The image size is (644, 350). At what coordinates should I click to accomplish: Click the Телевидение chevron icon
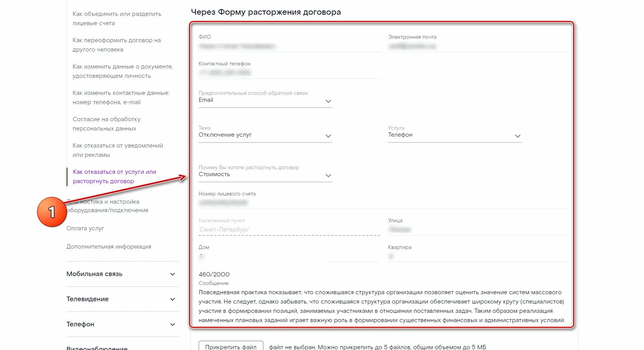click(x=173, y=299)
